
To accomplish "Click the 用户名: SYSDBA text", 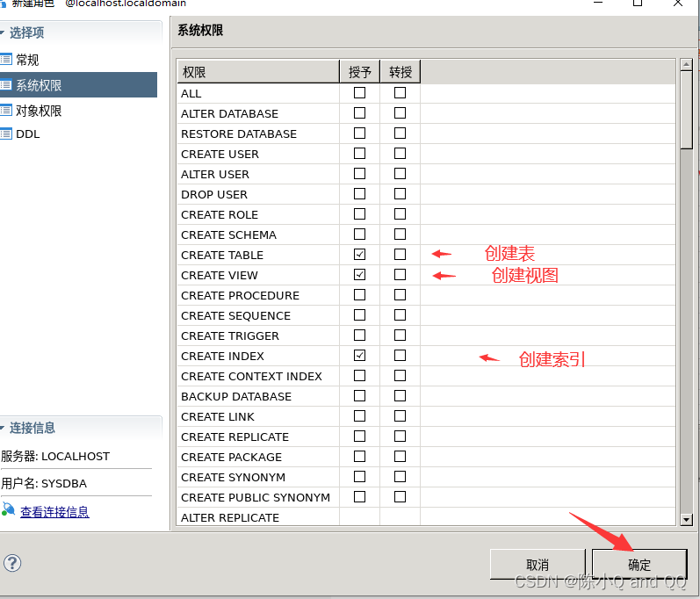I will pyautogui.click(x=44, y=483).
